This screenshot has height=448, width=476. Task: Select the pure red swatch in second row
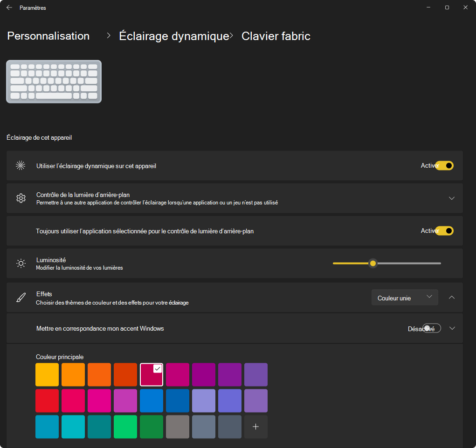pyautogui.click(x=47, y=400)
